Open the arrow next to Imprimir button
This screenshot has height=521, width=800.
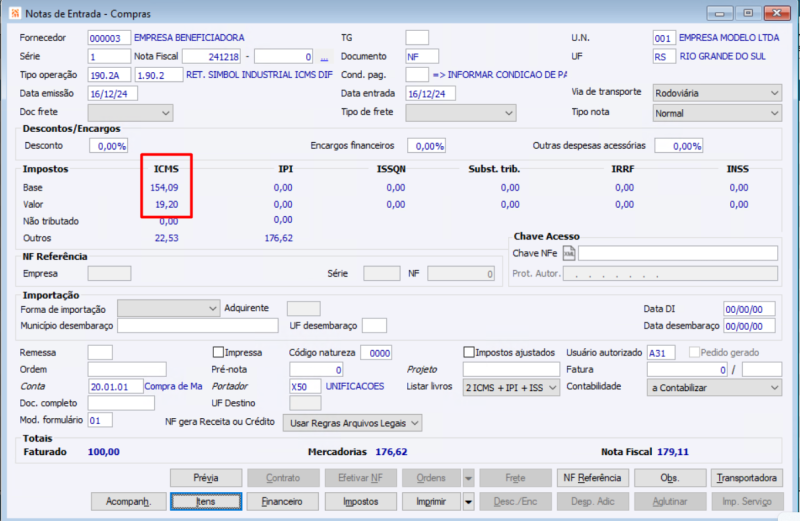pos(468,502)
